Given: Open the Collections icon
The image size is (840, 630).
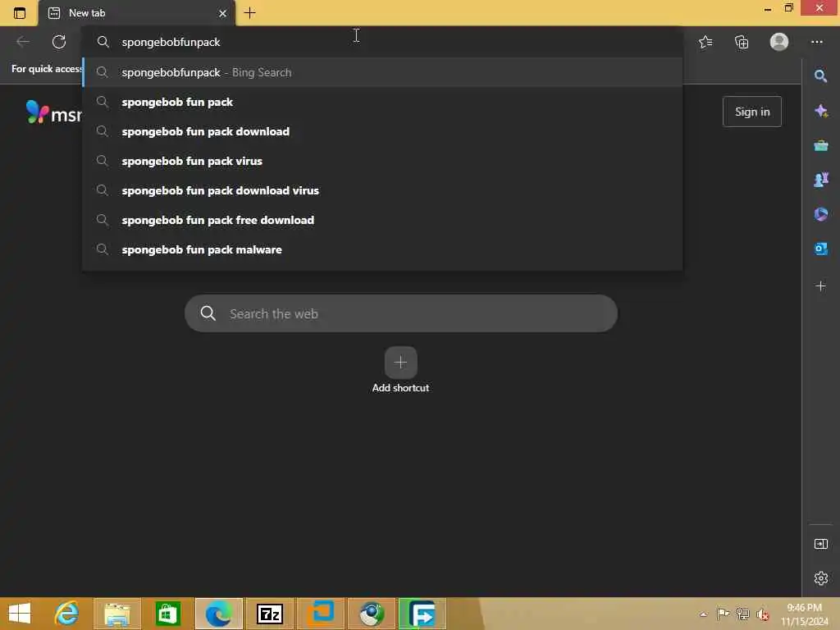Looking at the screenshot, I should pos(742,42).
